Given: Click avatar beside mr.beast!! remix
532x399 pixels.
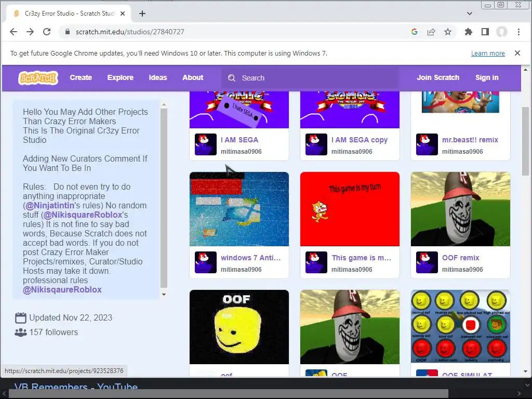Looking at the screenshot, I should pyautogui.click(x=427, y=144).
